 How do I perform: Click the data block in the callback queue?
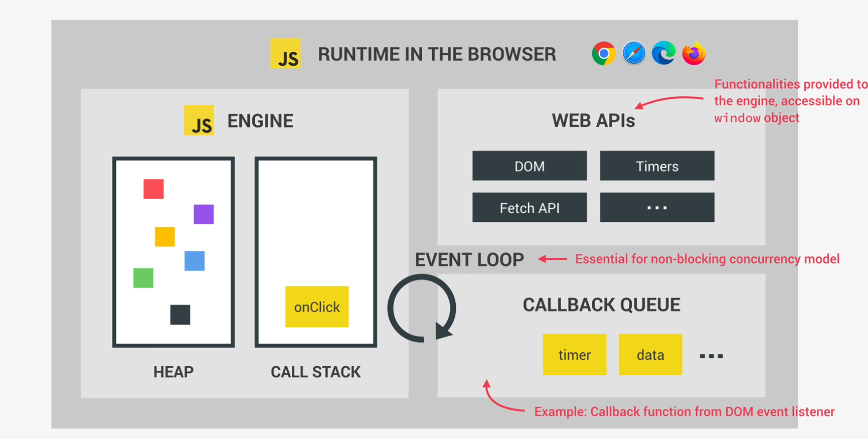tap(650, 355)
